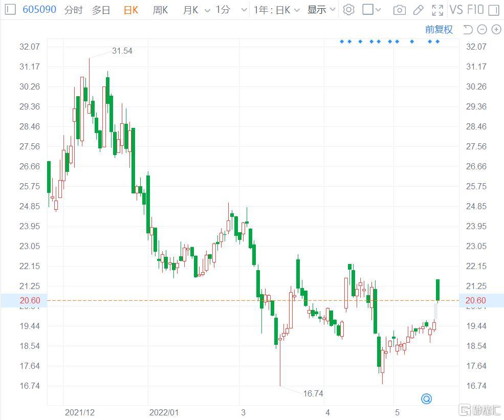Open the 1分 minute interval dropdown
Viewport: 504px width, 420px height.
point(228,10)
